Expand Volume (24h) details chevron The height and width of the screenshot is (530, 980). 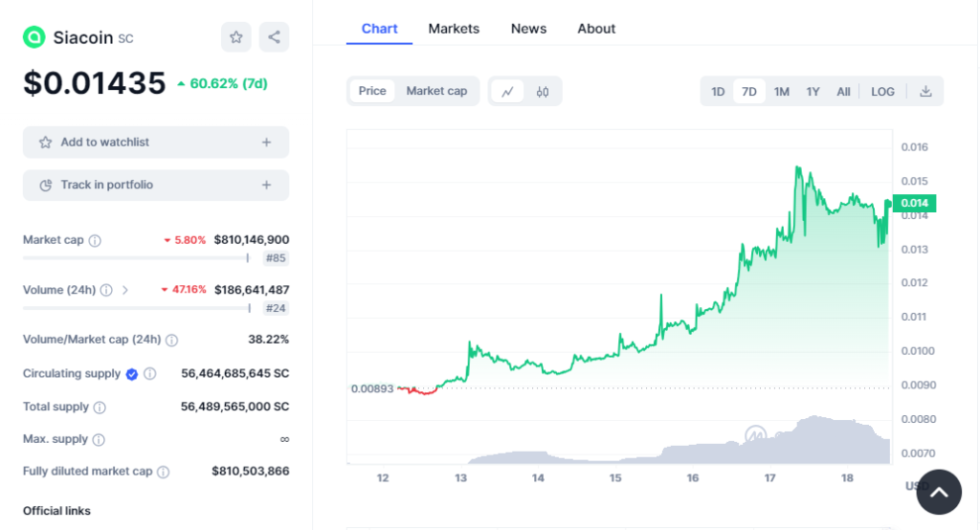tap(125, 290)
